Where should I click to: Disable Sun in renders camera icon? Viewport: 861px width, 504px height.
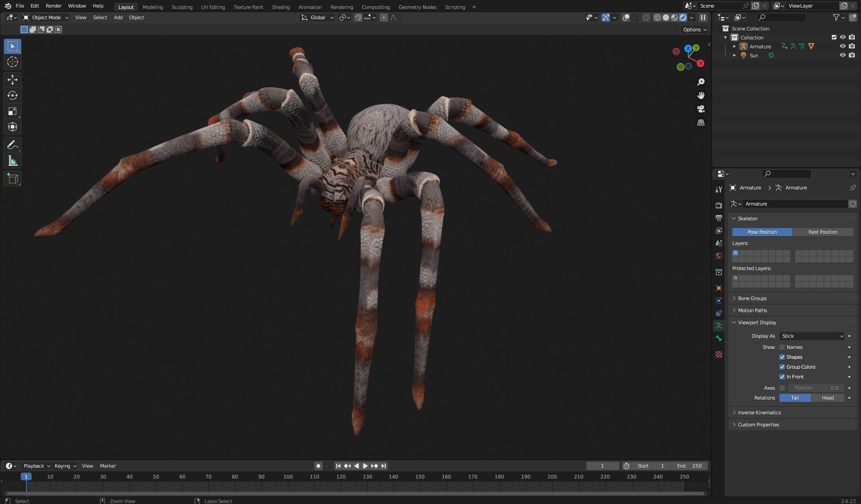[852, 55]
